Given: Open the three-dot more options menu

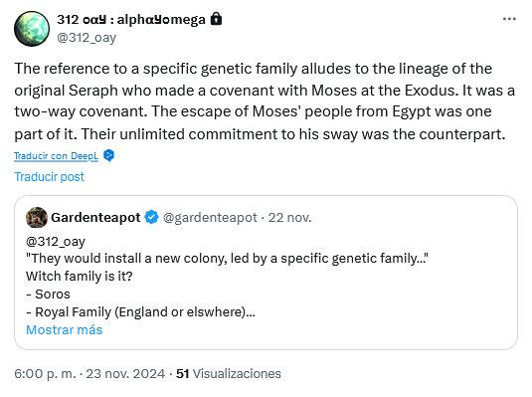Looking at the screenshot, I should pos(509,19).
